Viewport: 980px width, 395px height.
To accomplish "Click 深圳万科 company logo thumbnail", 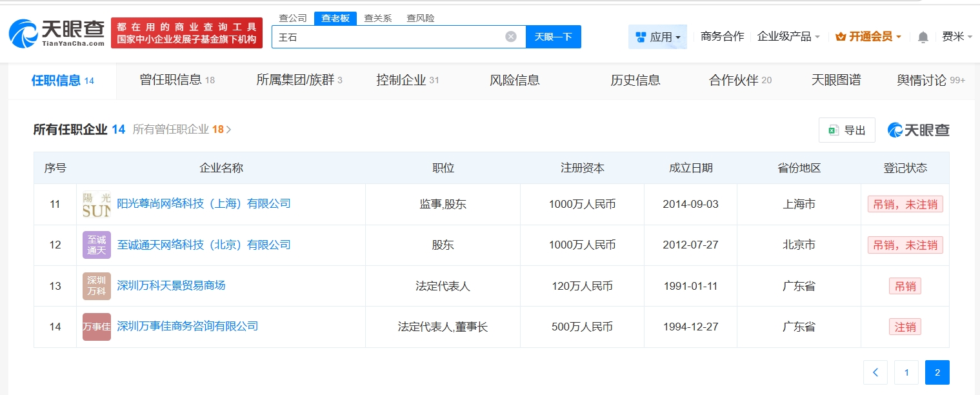I will coord(96,286).
